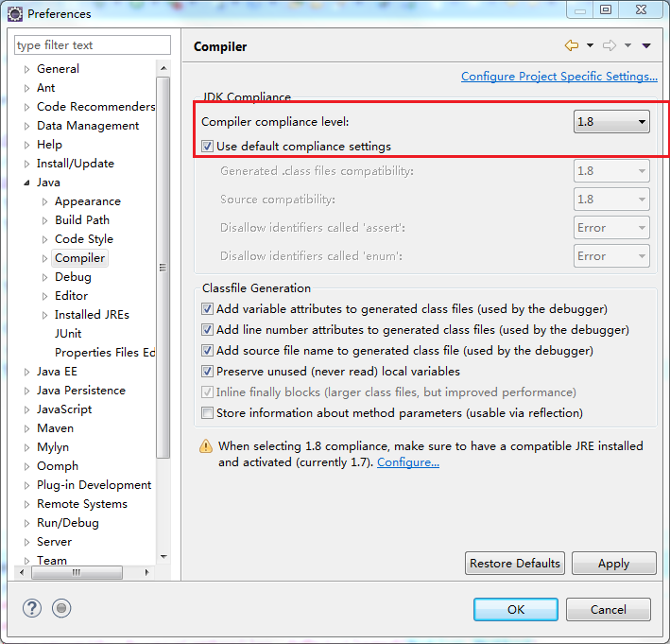This screenshot has height=644, width=670.
Task: Expand the Build Path tree node
Action: tap(44, 220)
